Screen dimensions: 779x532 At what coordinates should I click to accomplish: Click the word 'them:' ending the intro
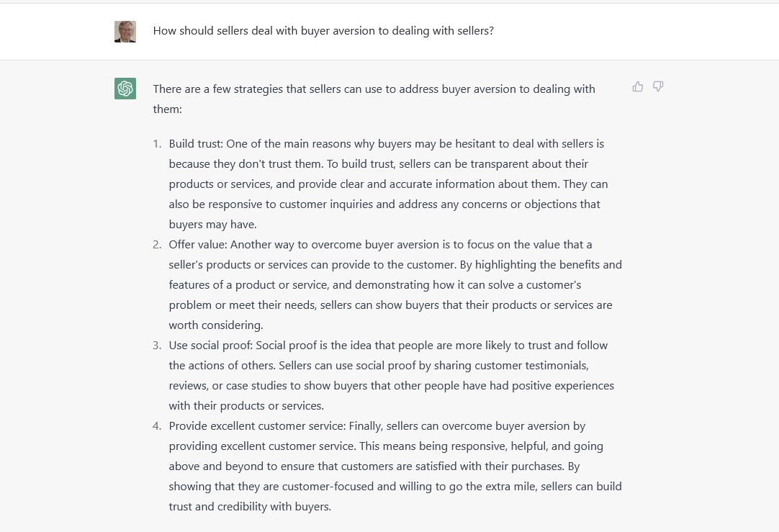[x=168, y=109]
